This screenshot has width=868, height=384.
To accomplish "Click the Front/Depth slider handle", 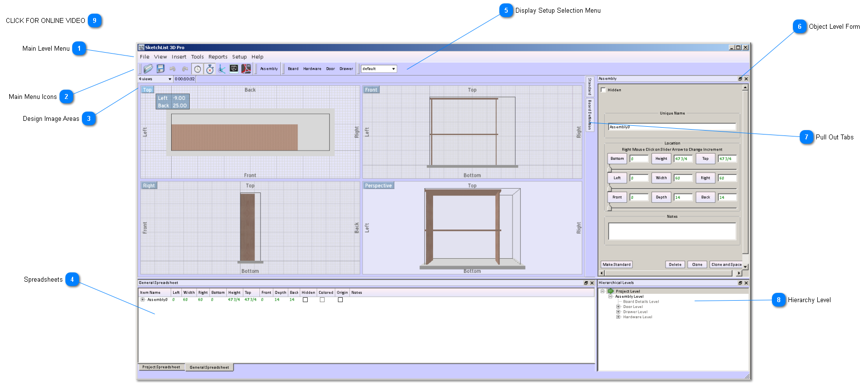I will point(609,208).
